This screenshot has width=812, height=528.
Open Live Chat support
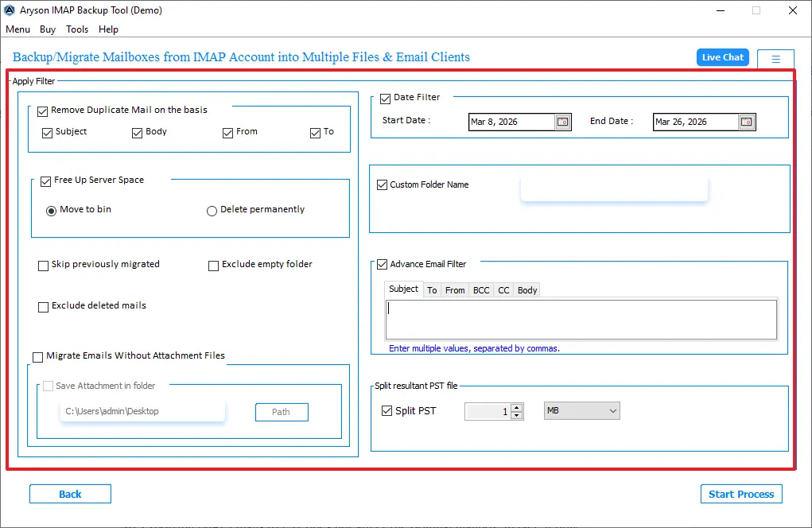click(722, 57)
